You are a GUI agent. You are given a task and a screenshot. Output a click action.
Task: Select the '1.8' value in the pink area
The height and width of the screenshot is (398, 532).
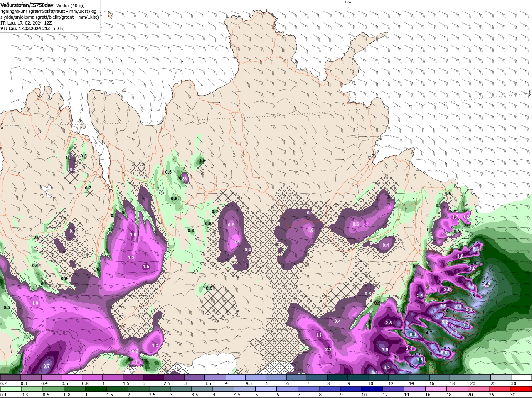point(133,234)
